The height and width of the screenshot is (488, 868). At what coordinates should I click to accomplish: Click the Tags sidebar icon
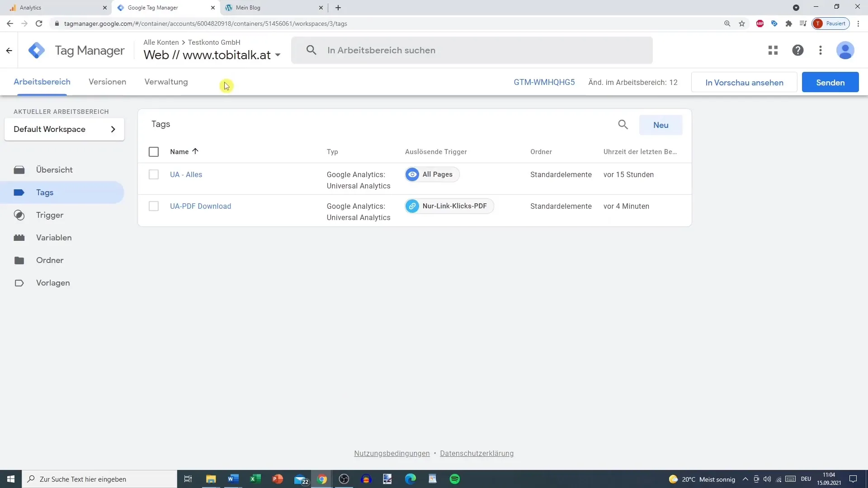coord(19,192)
